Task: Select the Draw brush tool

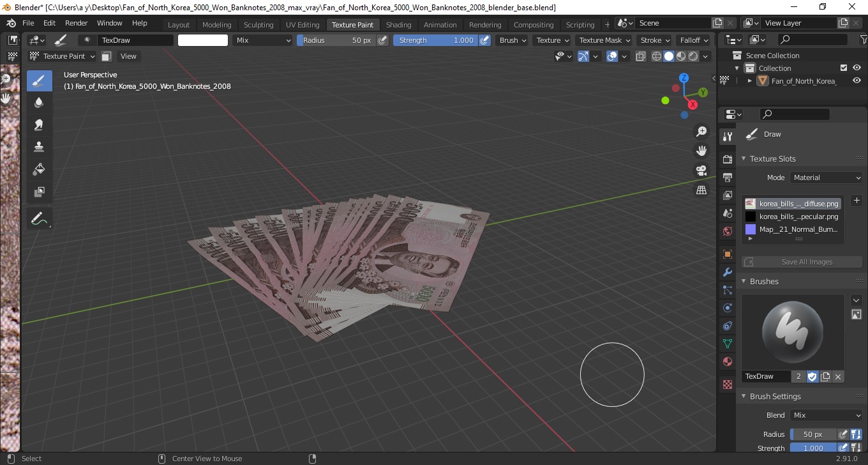Action: coord(40,80)
